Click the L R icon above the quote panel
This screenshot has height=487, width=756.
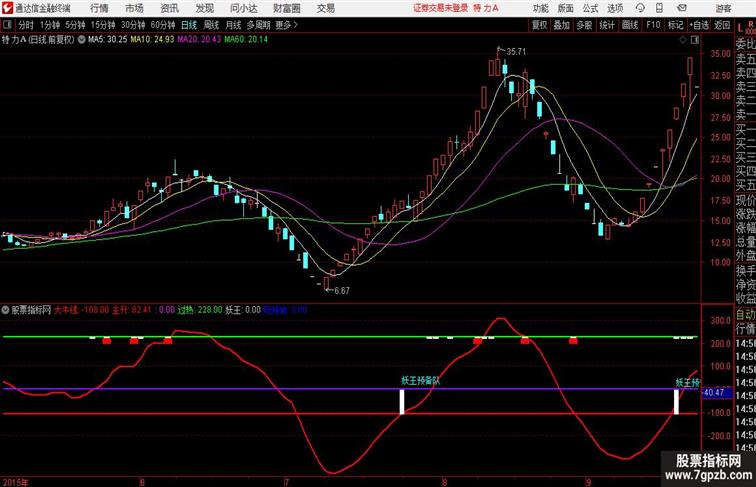pos(746,27)
